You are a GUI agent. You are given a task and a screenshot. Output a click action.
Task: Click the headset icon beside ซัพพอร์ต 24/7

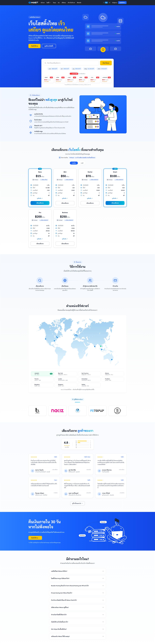click(x=31, y=127)
